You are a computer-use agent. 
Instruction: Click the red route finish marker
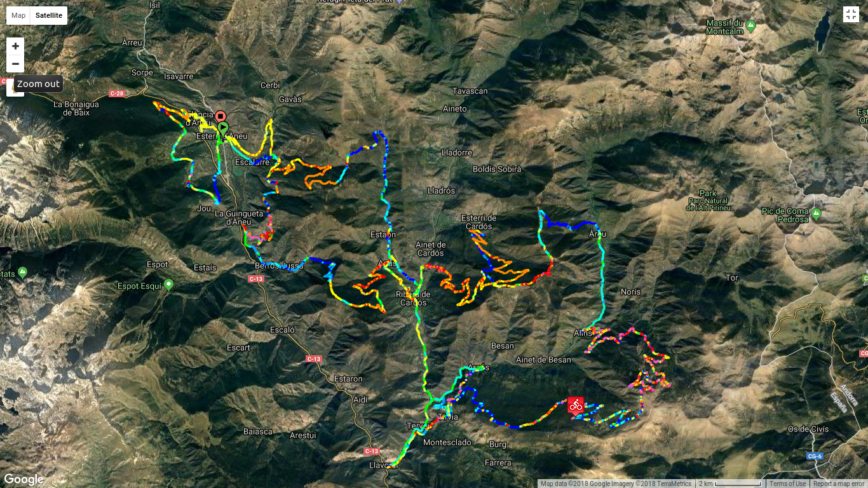(220, 117)
